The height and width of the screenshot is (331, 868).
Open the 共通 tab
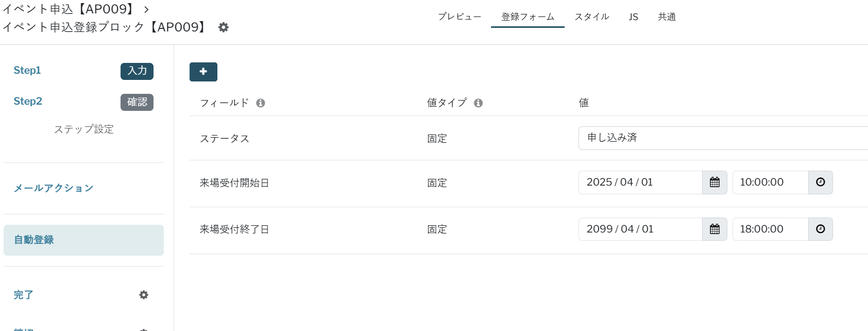tap(667, 17)
